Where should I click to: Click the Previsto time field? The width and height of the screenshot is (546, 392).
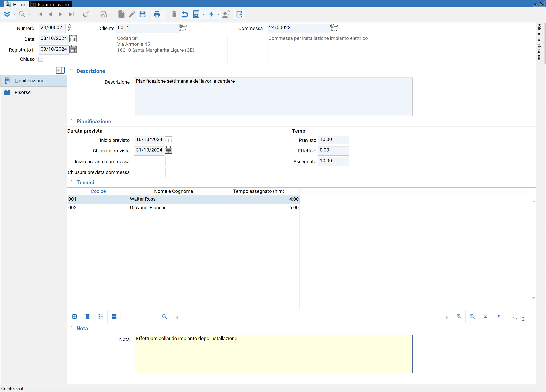334,140
